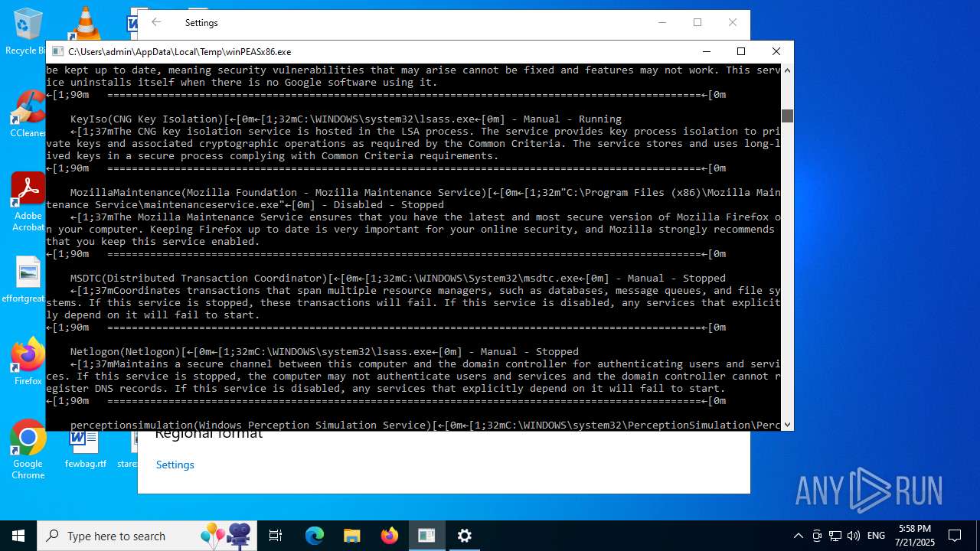The width and height of the screenshot is (980, 551).
Task: Click the perceptionsimulation service line
Action: 426,425
